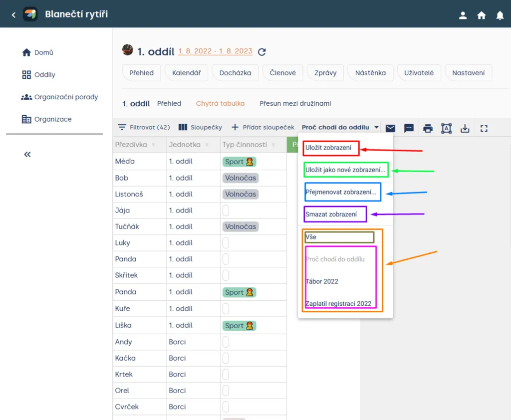
Task: Open the Jednotka column sort arrow
Action: (x=207, y=145)
